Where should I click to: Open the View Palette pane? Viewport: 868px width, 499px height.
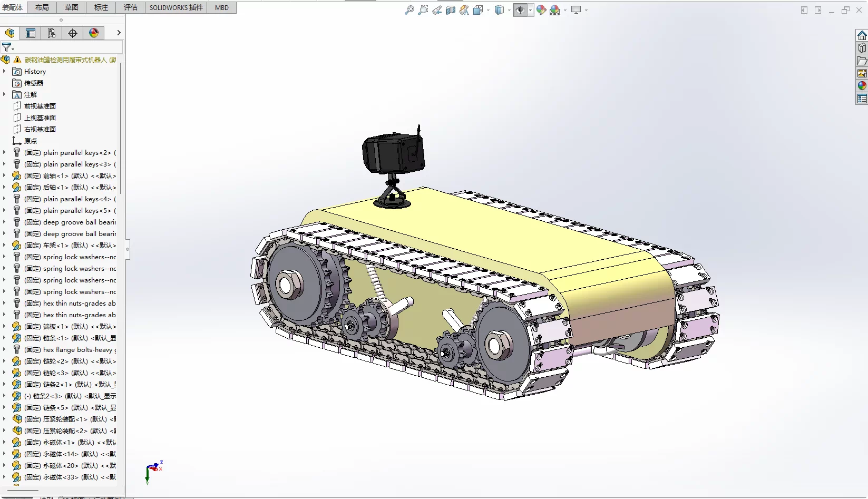coord(862,73)
